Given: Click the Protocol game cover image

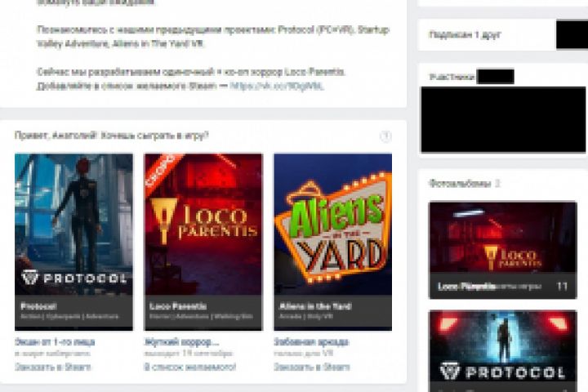Looking at the screenshot, I should [73, 225].
